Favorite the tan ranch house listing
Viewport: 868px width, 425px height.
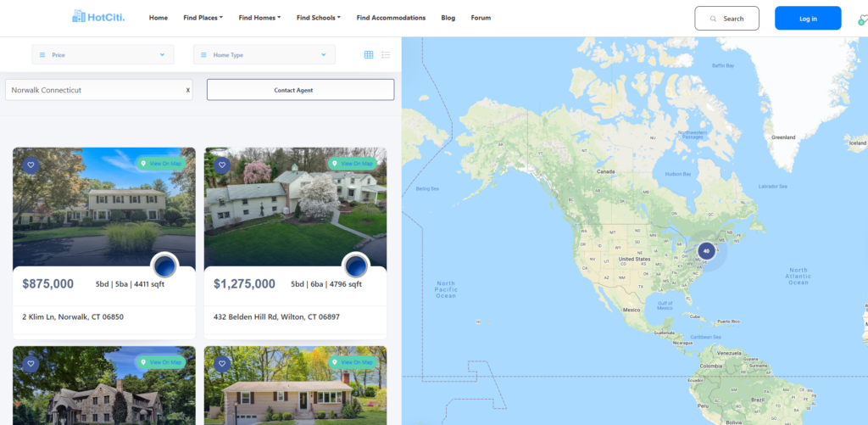coord(222,364)
